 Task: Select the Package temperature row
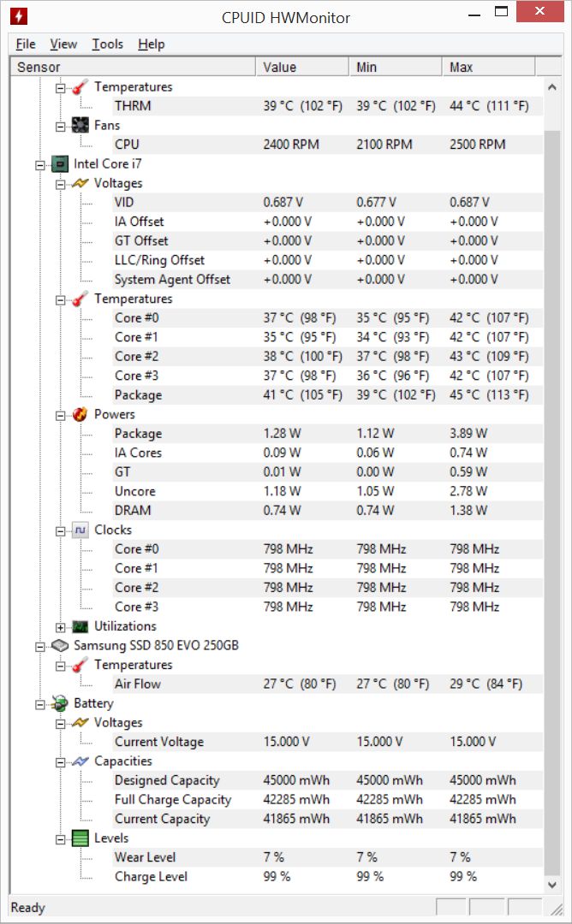click(x=277, y=394)
